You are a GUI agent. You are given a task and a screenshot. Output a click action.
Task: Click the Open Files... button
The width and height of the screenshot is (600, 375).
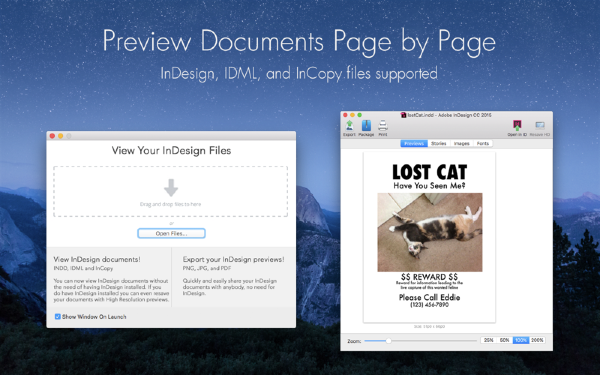click(171, 233)
